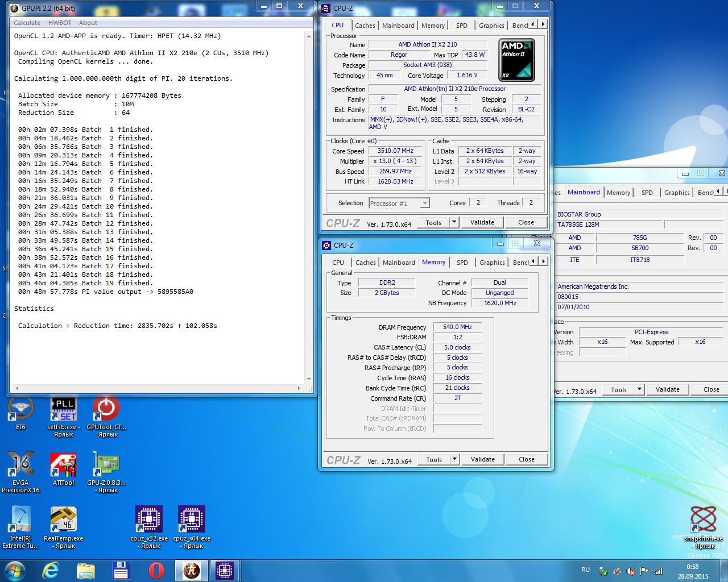Open Graphics tab in top CPU-Z window
Viewport: 728px width, 582px height.
pos(491,26)
